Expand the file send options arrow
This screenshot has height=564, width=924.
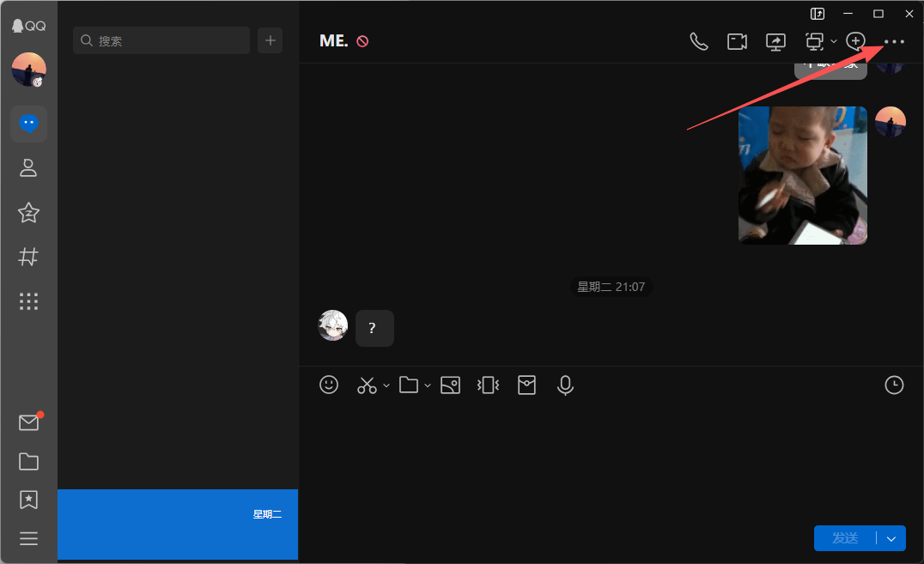(x=428, y=385)
